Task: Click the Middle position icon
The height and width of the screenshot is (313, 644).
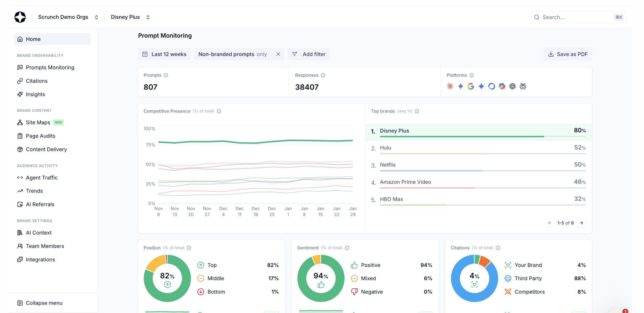Action: click(201, 278)
